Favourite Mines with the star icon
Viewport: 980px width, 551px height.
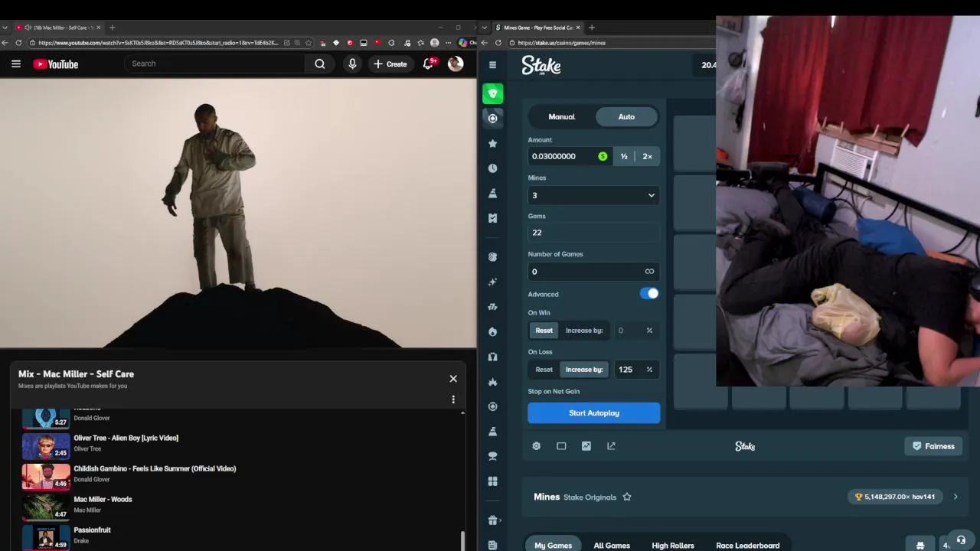coord(627,497)
